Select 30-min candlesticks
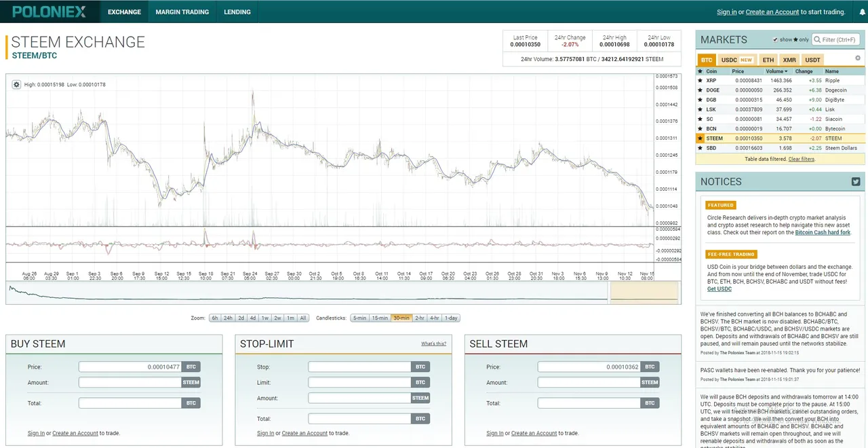The height and width of the screenshot is (448, 868). [x=401, y=318]
